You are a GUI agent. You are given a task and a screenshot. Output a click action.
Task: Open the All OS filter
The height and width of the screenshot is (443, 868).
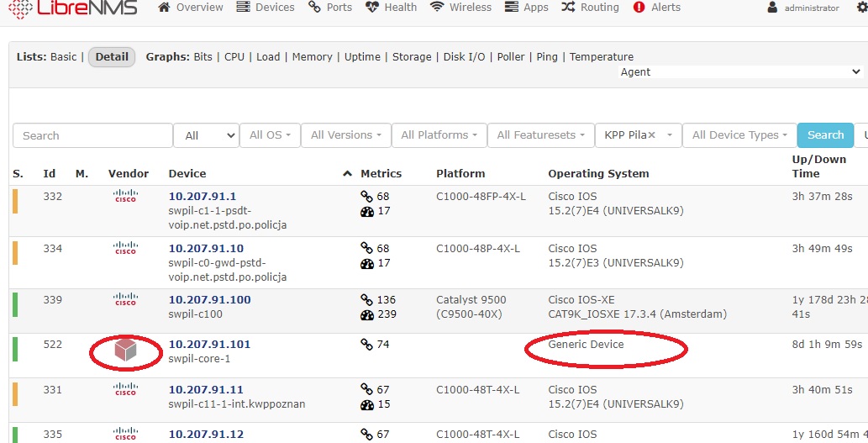[x=270, y=135]
